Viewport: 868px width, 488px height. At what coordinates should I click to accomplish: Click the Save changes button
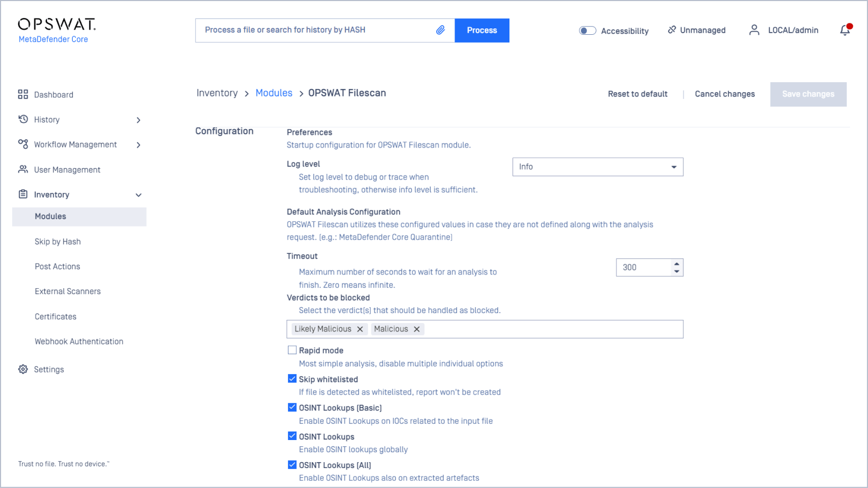point(808,94)
